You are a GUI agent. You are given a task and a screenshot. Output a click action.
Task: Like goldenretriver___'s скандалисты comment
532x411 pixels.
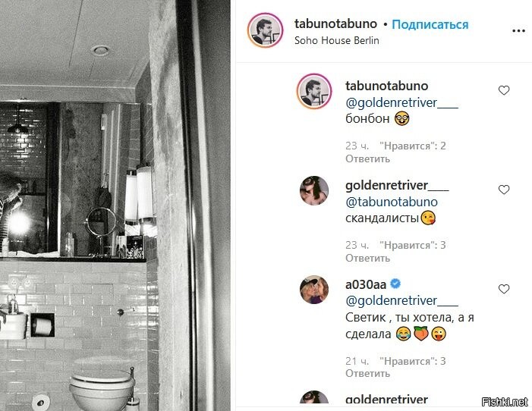[504, 190]
